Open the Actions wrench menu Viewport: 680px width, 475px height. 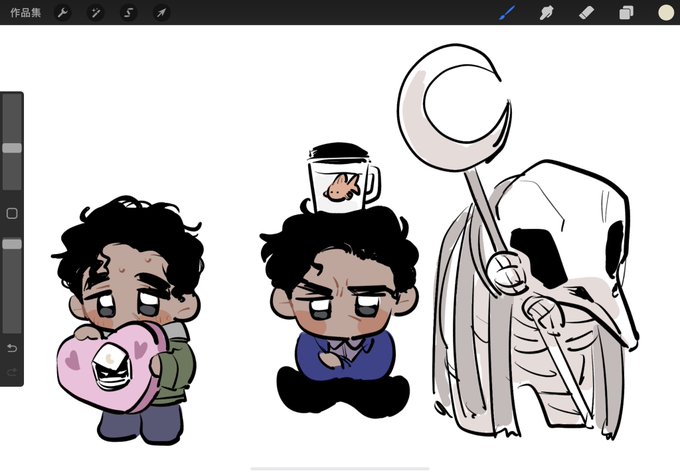(x=63, y=13)
